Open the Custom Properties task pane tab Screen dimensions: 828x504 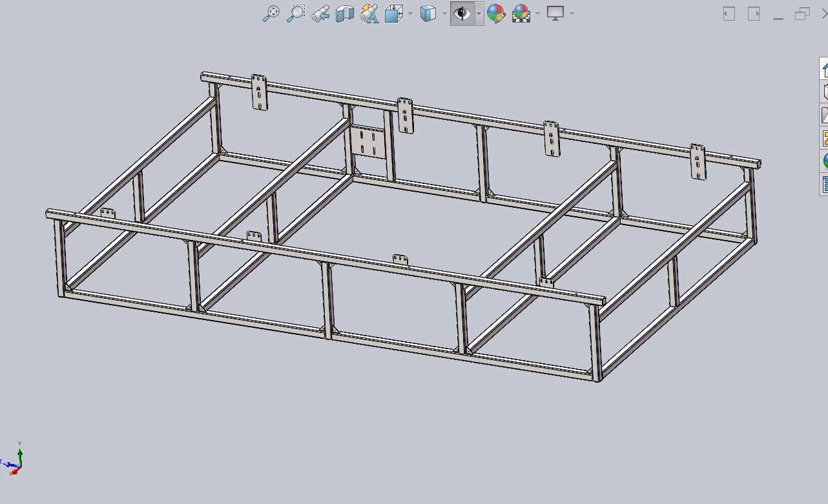click(x=824, y=183)
